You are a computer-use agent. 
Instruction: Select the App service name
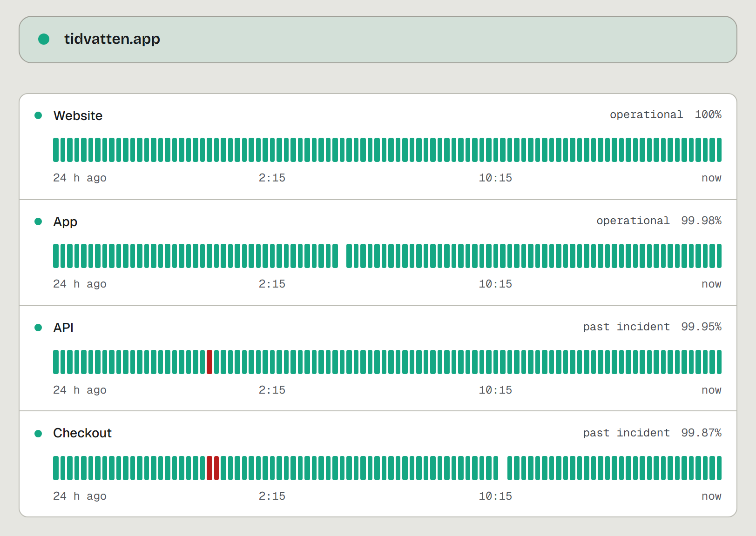coord(65,222)
